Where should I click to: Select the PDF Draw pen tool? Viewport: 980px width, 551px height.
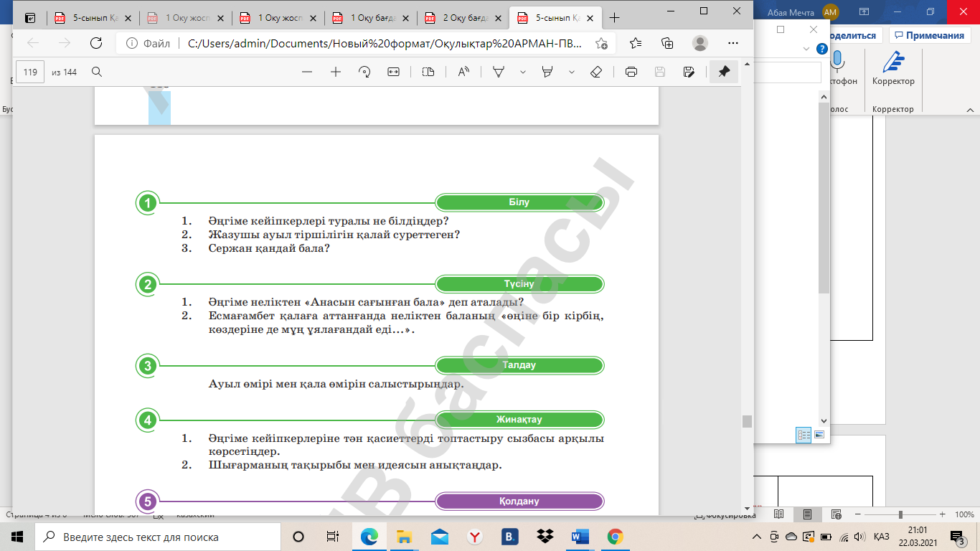(499, 72)
